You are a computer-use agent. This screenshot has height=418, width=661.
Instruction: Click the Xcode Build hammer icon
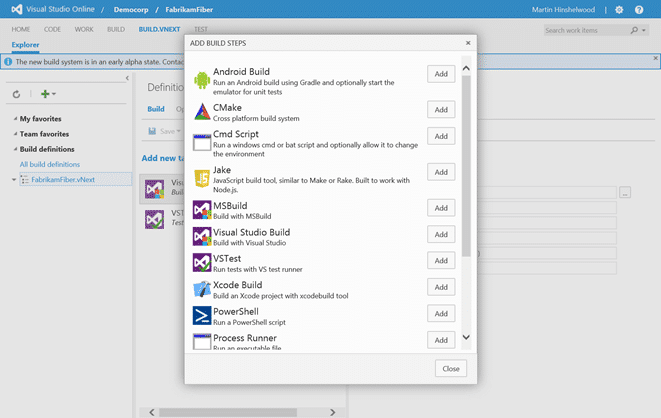click(202, 289)
